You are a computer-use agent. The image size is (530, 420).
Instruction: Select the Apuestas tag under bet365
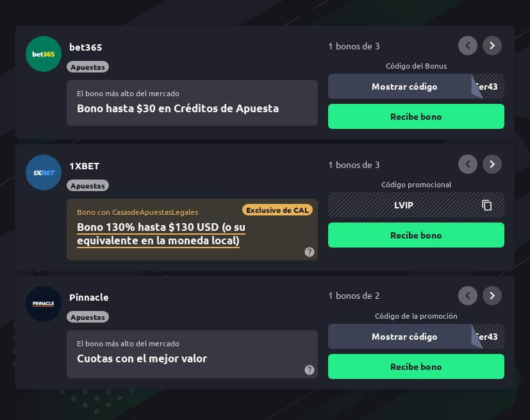coord(88,67)
